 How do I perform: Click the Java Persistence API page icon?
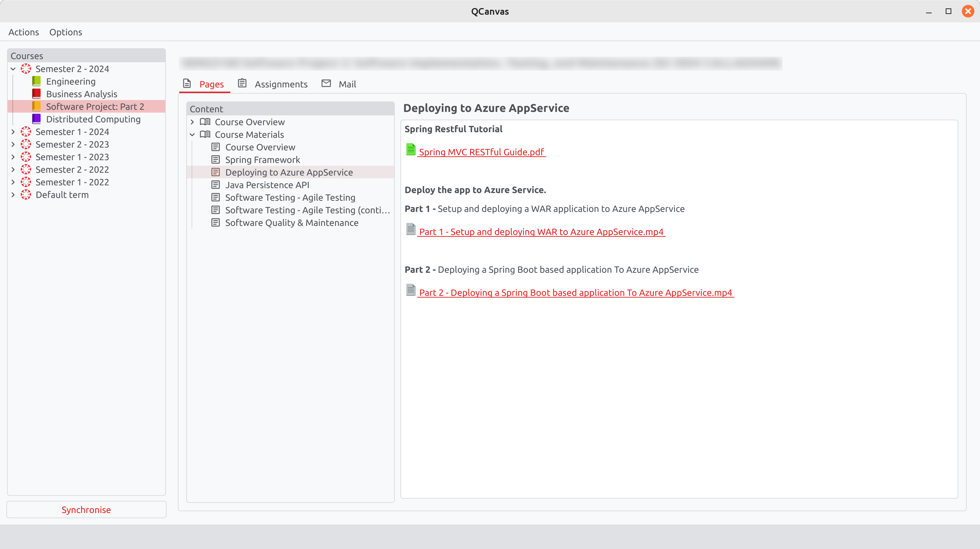[216, 185]
